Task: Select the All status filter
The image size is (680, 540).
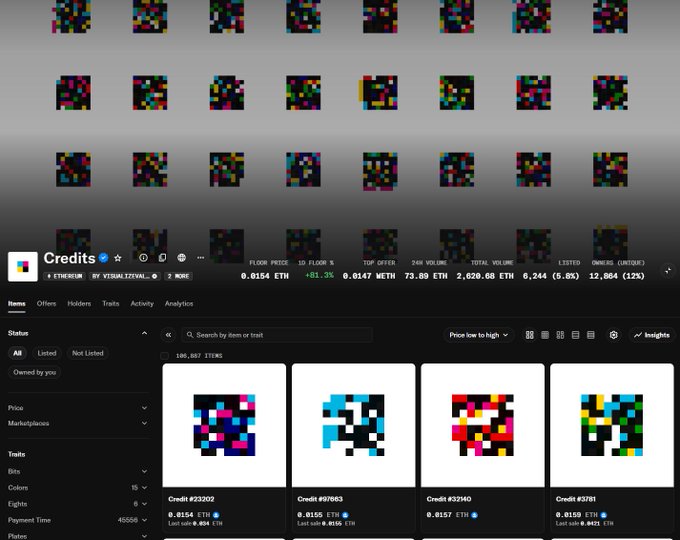Action: (x=17, y=353)
